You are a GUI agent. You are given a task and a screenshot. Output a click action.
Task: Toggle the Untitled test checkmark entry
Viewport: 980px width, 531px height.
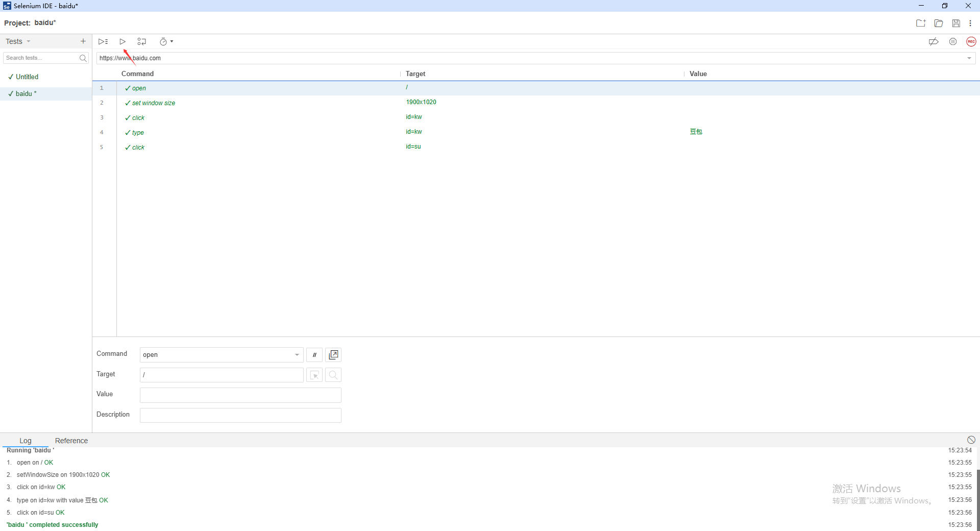27,77
